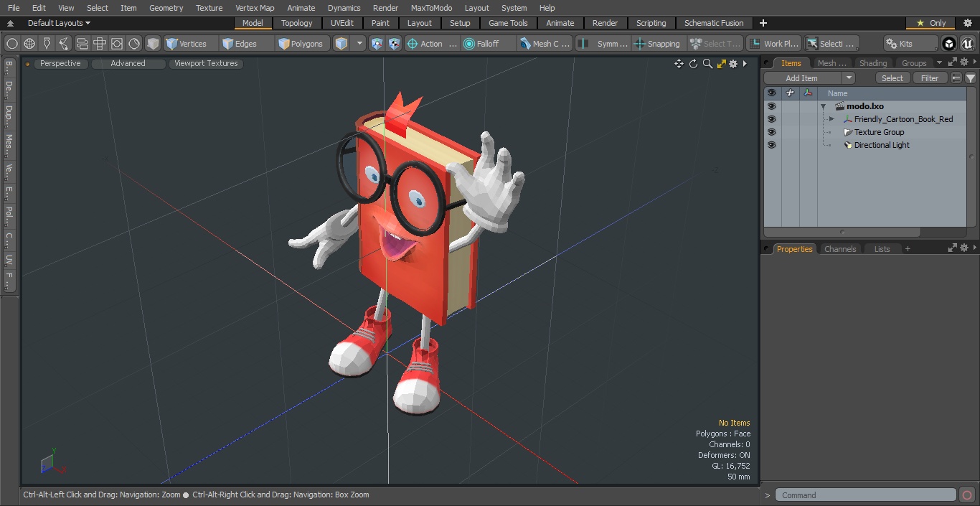The width and height of the screenshot is (980, 506).
Task: Toggle visibility of modo.lxo scene
Action: pyautogui.click(x=771, y=106)
